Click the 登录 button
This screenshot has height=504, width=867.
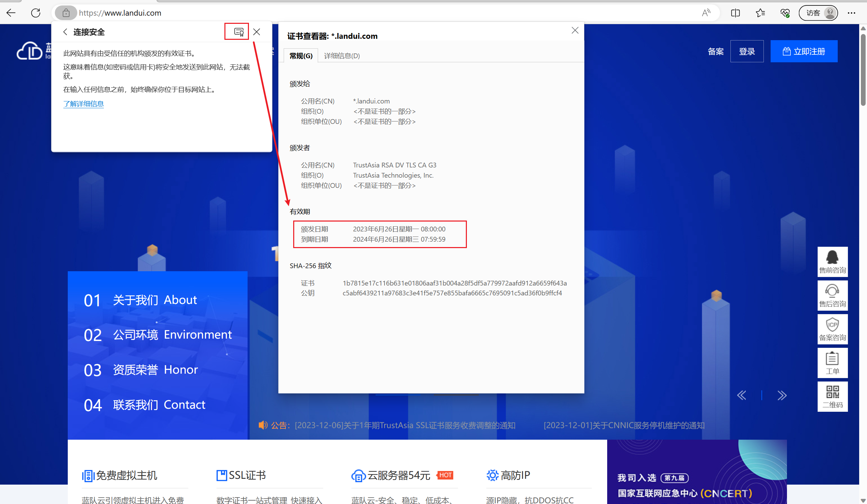[x=747, y=51]
